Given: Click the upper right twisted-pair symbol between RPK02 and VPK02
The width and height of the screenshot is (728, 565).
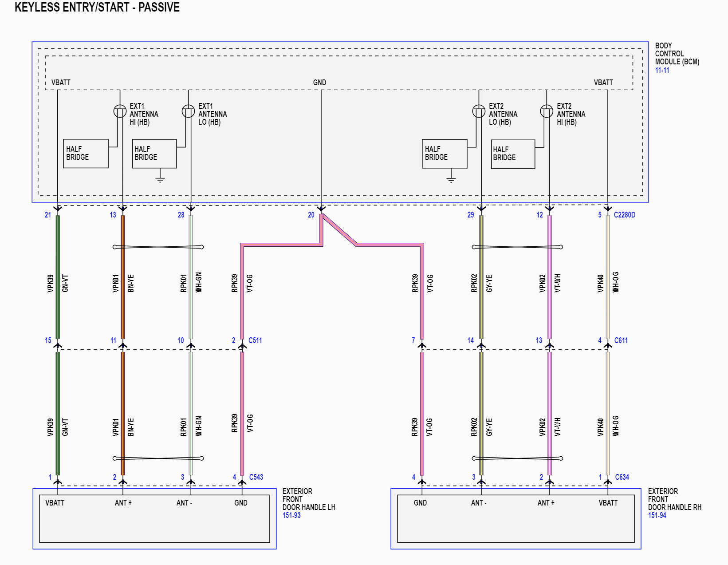Looking at the screenshot, I should pos(517,247).
